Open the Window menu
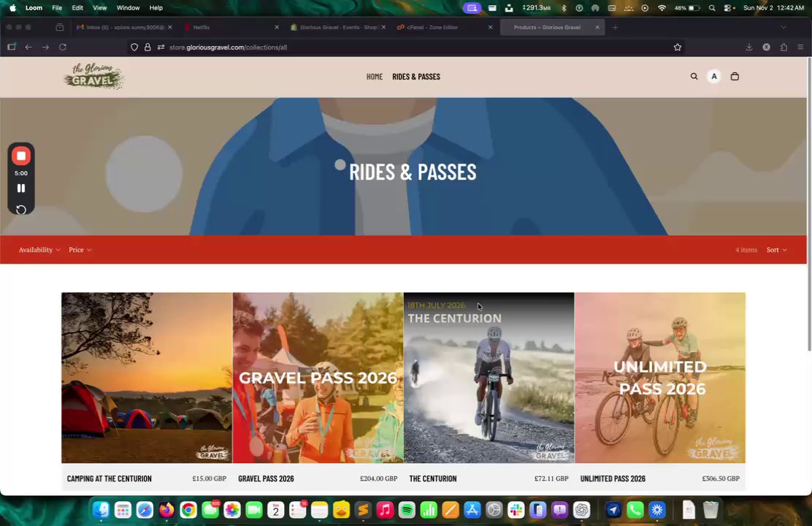The width and height of the screenshot is (812, 526). click(128, 8)
